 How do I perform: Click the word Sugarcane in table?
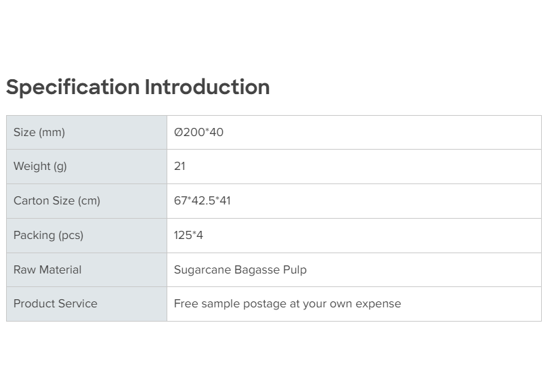202,270
